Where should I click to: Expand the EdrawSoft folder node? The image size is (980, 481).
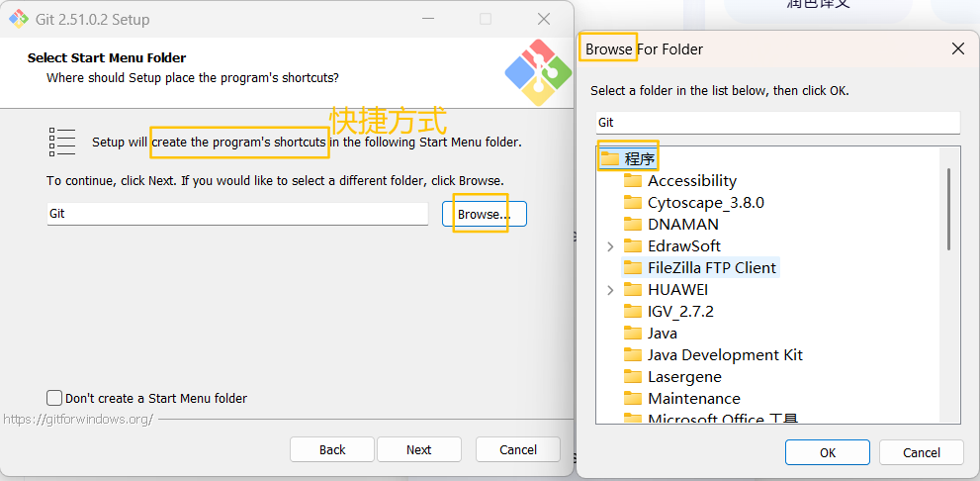tap(610, 246)
